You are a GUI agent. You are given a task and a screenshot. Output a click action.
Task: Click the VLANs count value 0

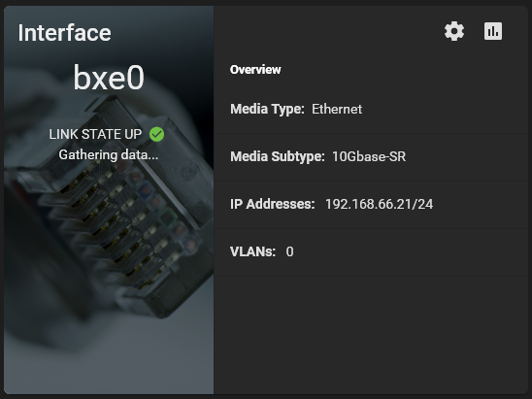tap(289, 251)
